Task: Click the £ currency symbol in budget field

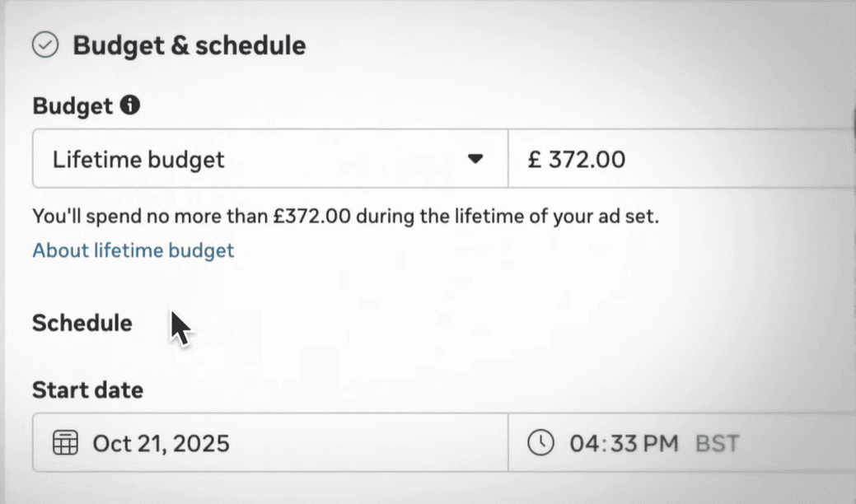Action: 534,159
